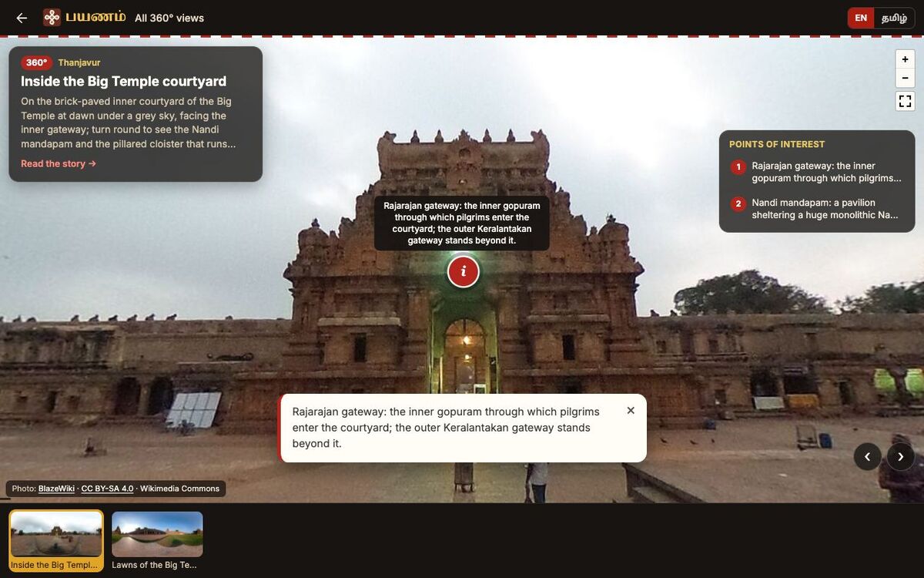Select point of interest 1 Rajarajan gateway

(x=817, y=172)
